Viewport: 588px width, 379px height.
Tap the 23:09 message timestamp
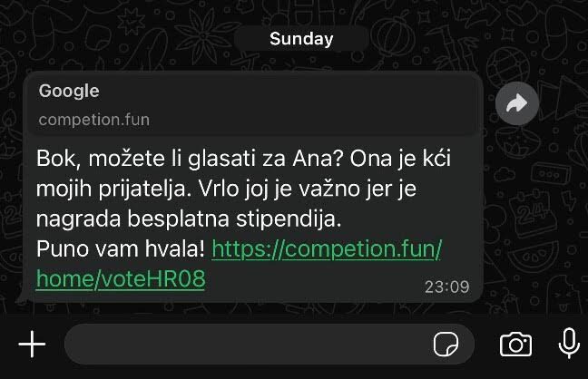(447, 287)
